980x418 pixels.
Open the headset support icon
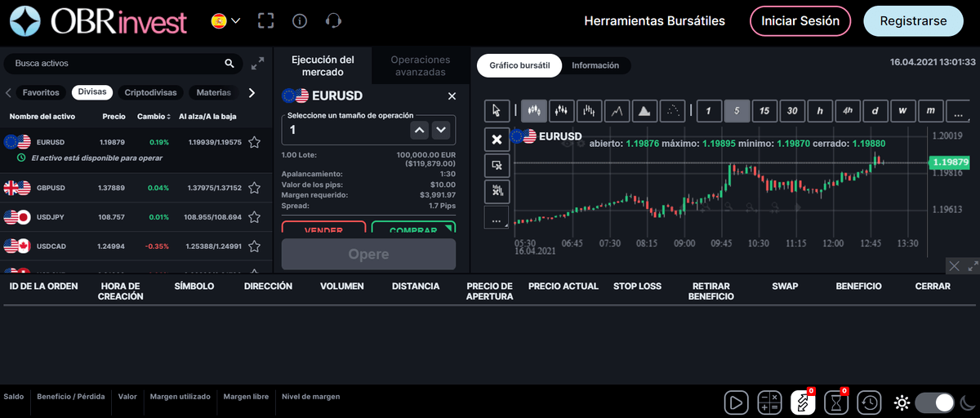click(332, 21)
